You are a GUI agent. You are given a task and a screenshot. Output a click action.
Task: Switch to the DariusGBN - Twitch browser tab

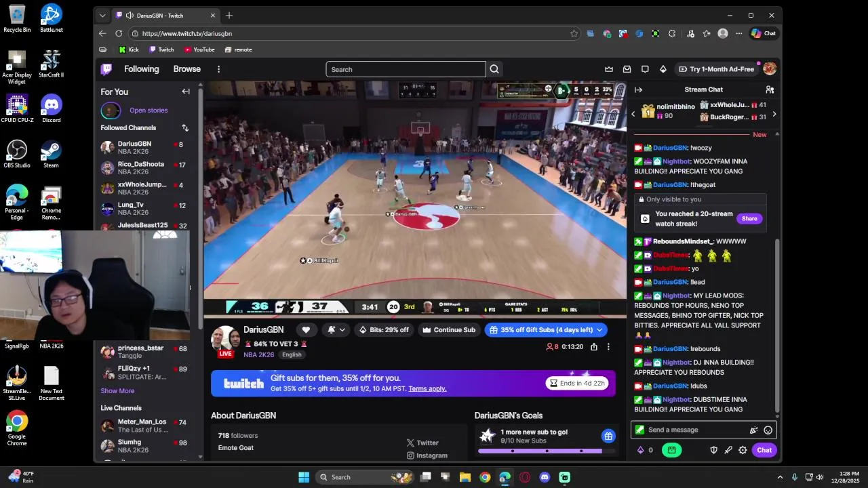(165, 16)
